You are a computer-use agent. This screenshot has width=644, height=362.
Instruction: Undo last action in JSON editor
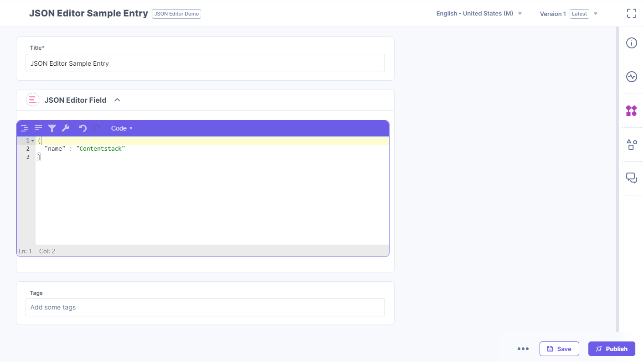point(83,128)
